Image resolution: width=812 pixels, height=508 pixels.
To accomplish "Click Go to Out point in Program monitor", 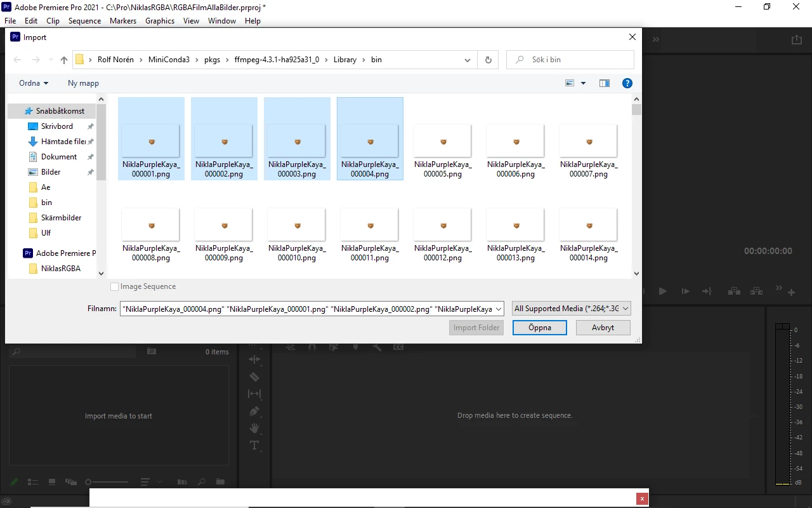I will pos(707,291).
